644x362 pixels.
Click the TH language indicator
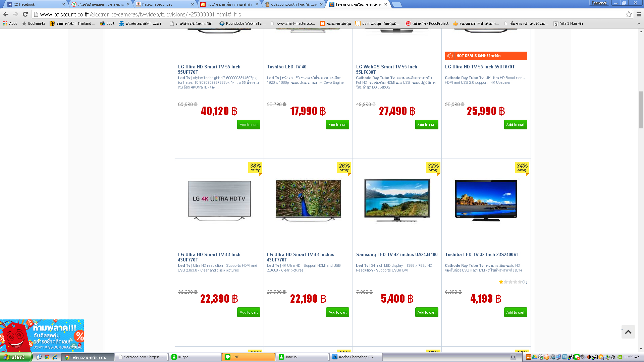pyautogui.click(x=513, y=357)
